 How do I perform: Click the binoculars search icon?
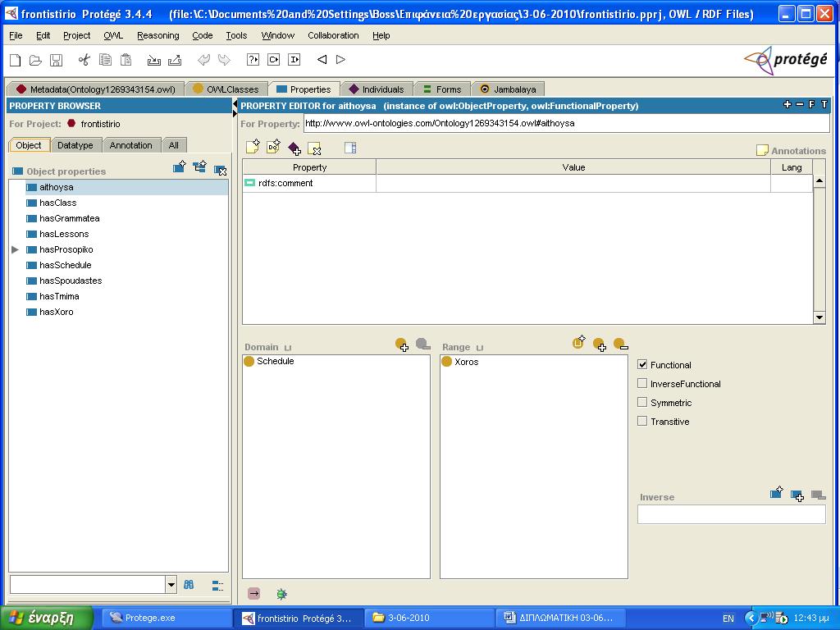tap(189, 585)
